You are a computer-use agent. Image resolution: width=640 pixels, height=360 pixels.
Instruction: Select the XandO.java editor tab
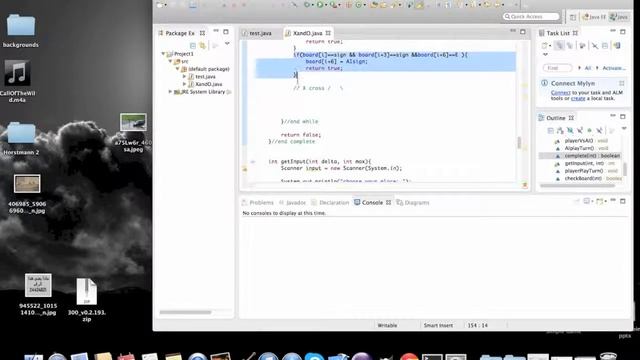[x=307, y=33]
